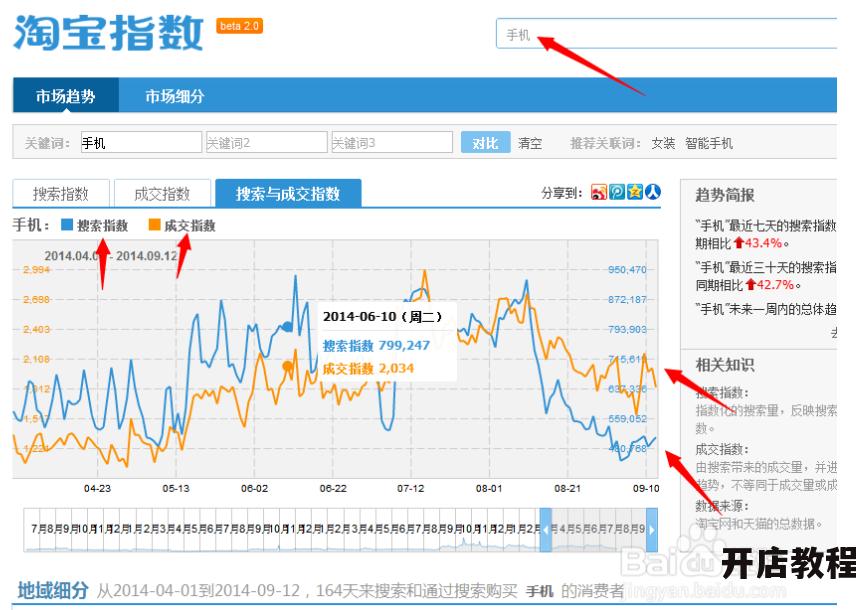Click the 2014-06-10（周二）tooltip date
The width and height of the screenshot is (856, 610).
(382, 316)
